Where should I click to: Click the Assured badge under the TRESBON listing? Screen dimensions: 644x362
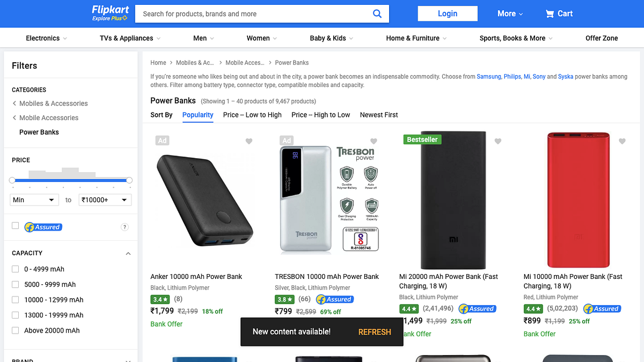334,299
